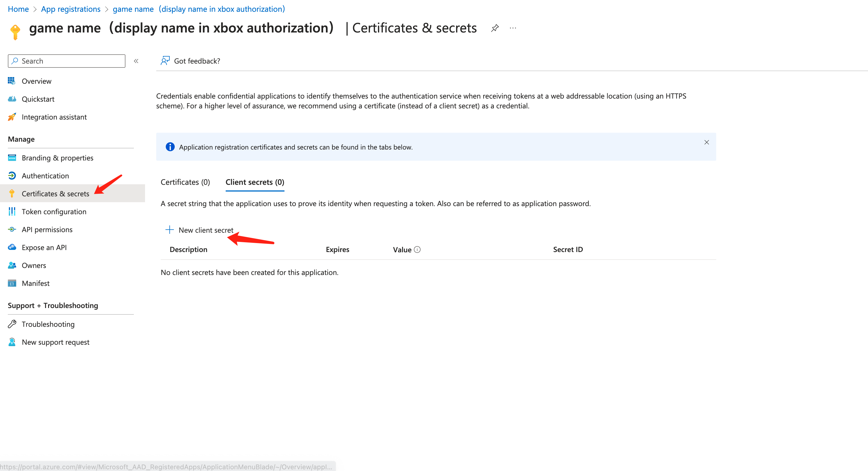This screenshot has width=868, height=471.
Task: Collapse the sidebar with double chevron
Action: 136,61
